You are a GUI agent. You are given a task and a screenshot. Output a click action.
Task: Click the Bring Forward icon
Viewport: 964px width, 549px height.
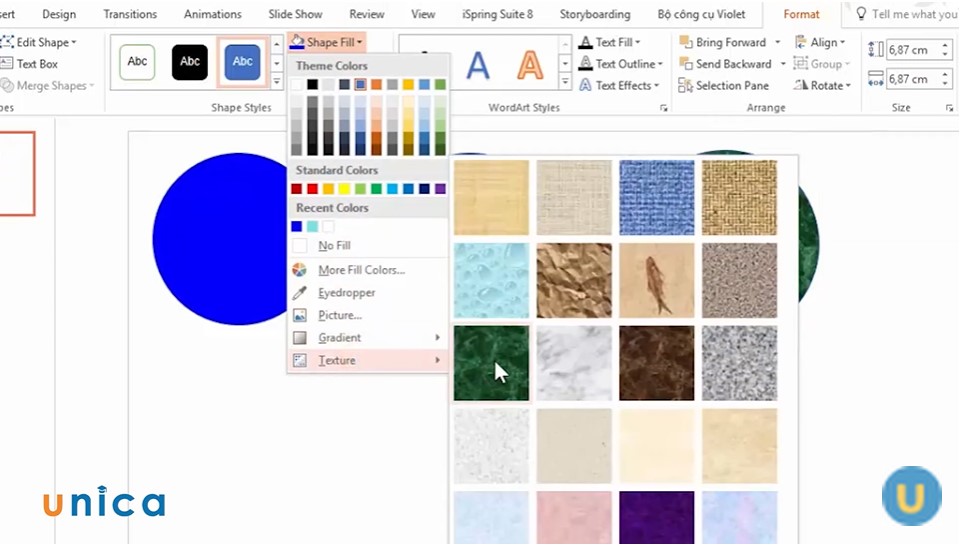pos(685,43)
